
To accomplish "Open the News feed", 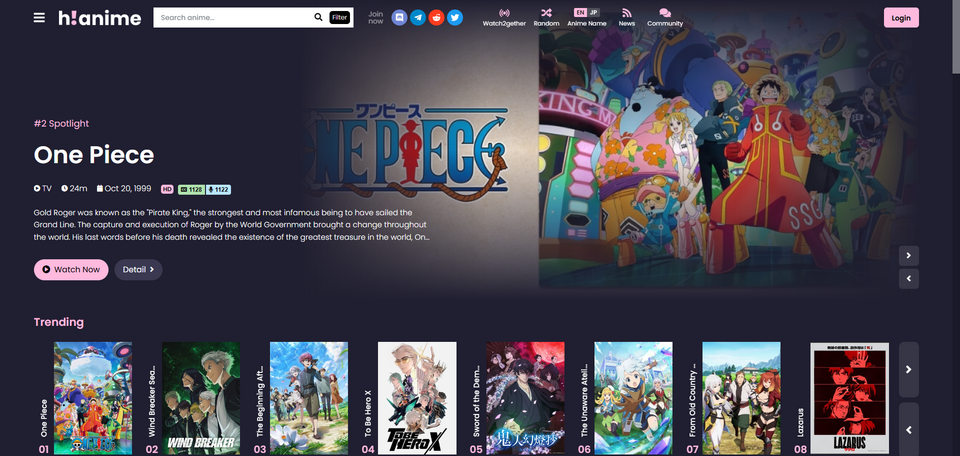I will [x=626, y=18].
